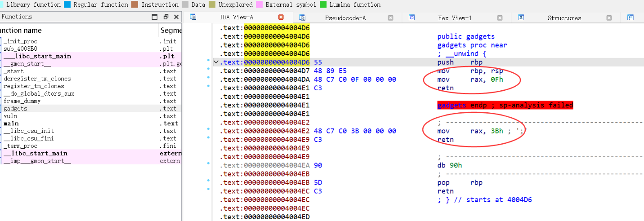Click the External symbol pink legend swatch

tap(259, 4)
